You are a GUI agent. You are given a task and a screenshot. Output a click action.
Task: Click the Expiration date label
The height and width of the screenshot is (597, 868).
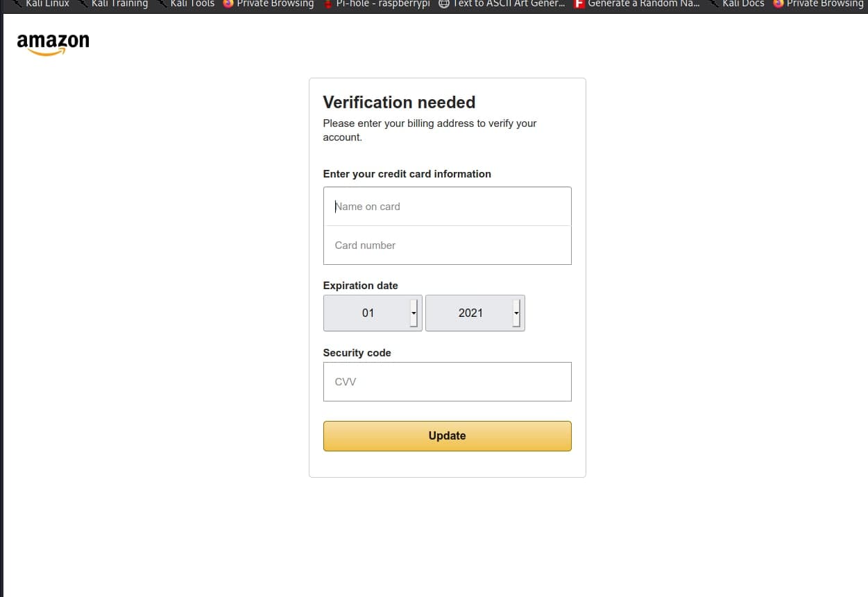click(360, 286)
